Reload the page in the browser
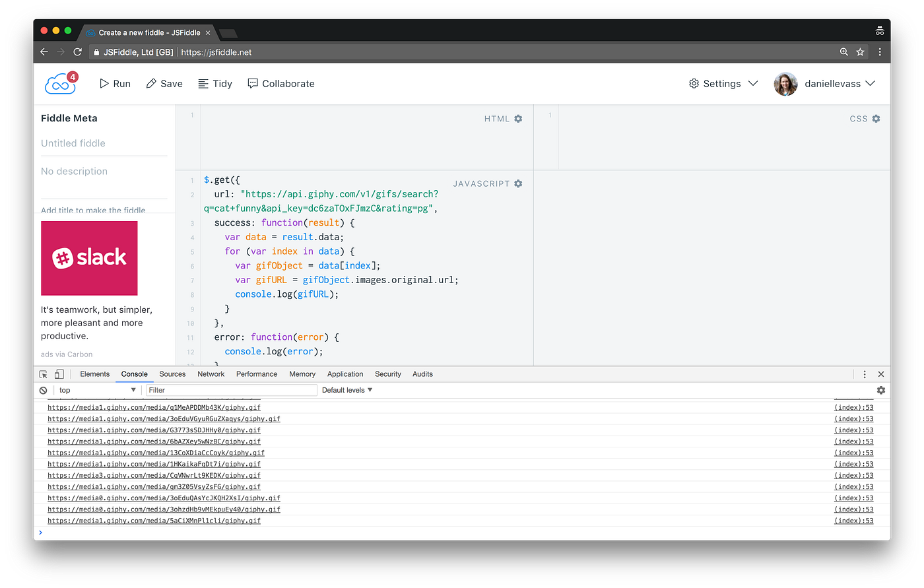924x588 pixels. tap(77, 51)
